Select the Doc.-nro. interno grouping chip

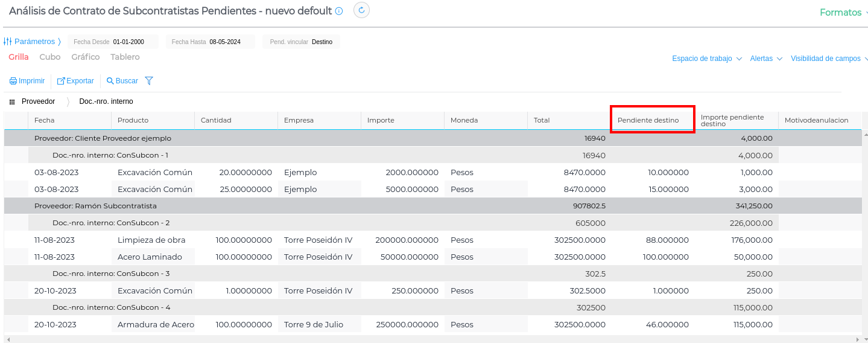(x=106, y=101)
